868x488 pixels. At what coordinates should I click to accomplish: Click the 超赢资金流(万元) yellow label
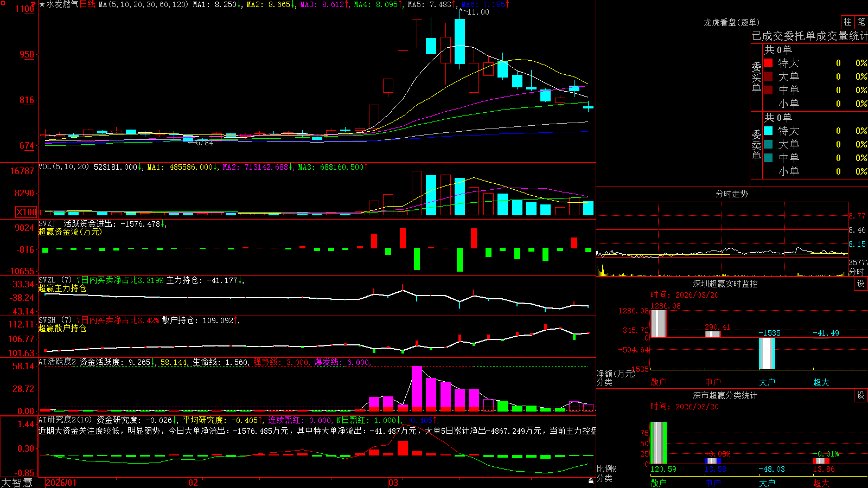(70, 232)
